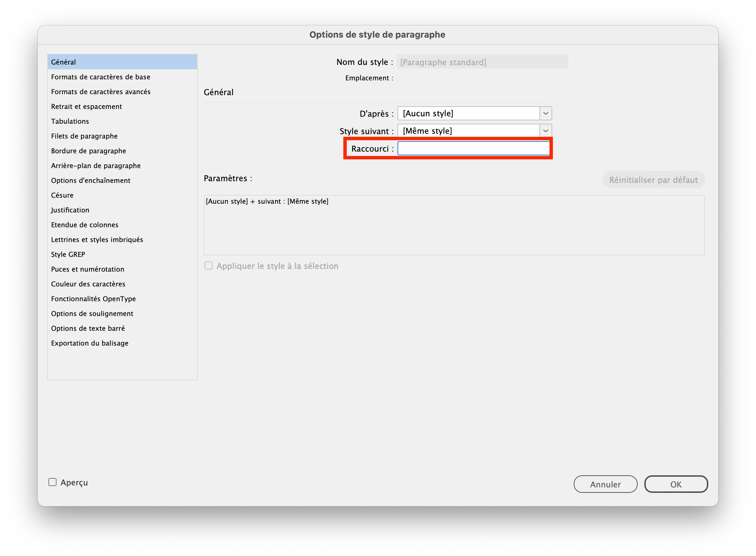Expand the Style suivant dropdown
Screen dimensions: 756x556
545,131
